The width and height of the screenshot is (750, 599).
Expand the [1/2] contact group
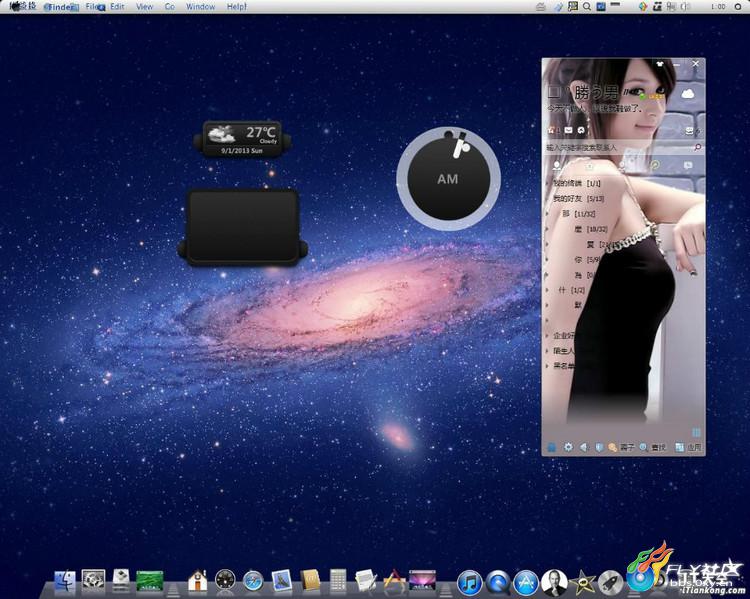pos(571,290)
